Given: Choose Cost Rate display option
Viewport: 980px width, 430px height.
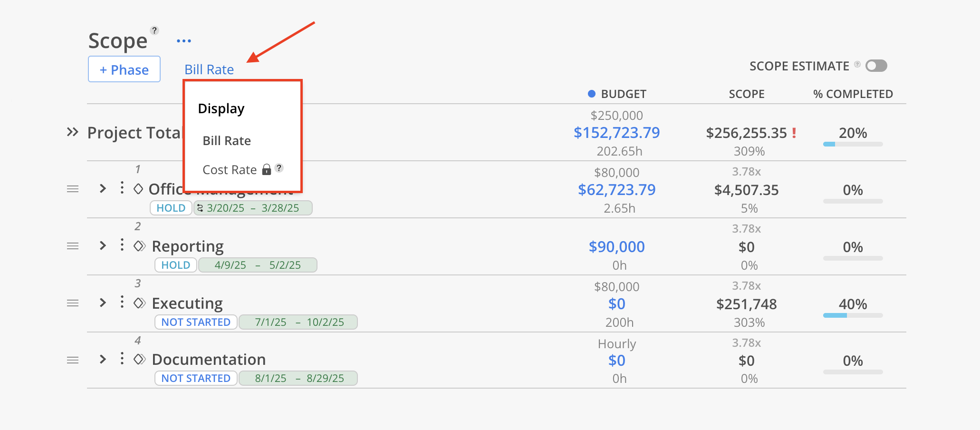Looking at the screenshot, I should (x=230, y=170).
